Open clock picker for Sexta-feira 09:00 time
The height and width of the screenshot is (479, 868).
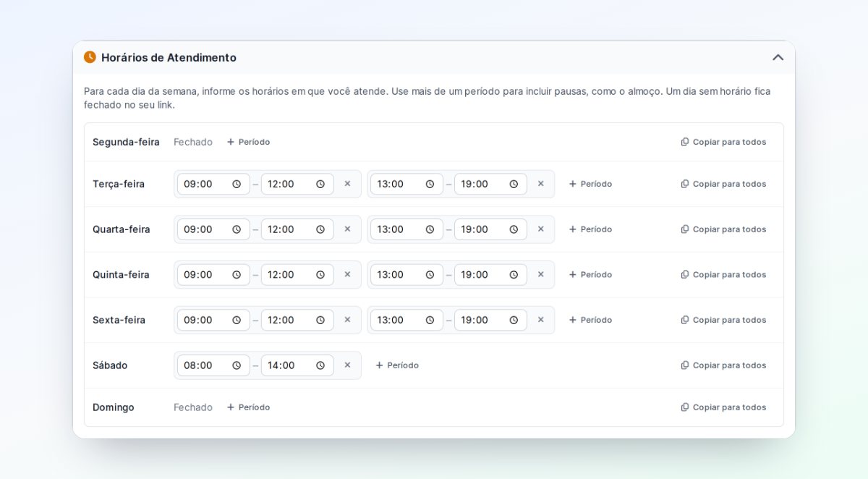[237, 320]
